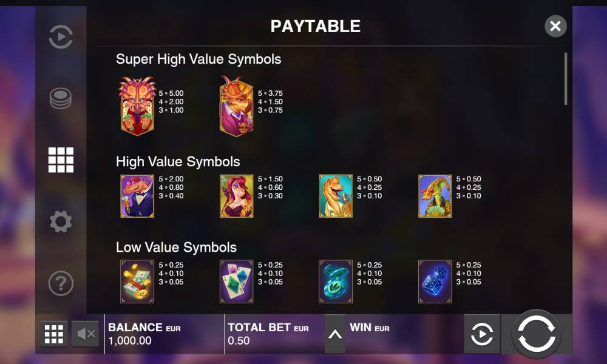Click the bottom bar autoplay button
Image resolution: width=607 pixels, height=364 pixels.
tap(482, 334)
